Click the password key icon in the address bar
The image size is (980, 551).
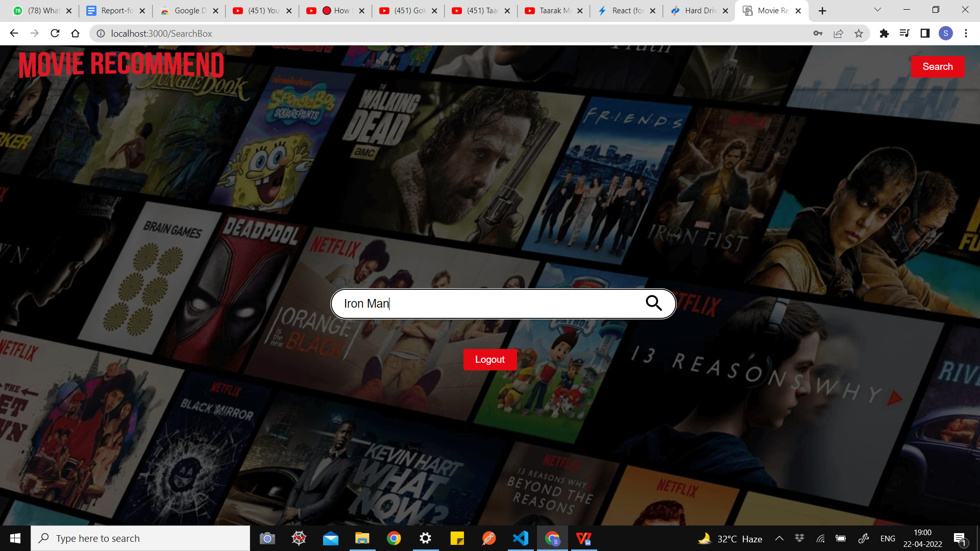[x=818, y=33]
